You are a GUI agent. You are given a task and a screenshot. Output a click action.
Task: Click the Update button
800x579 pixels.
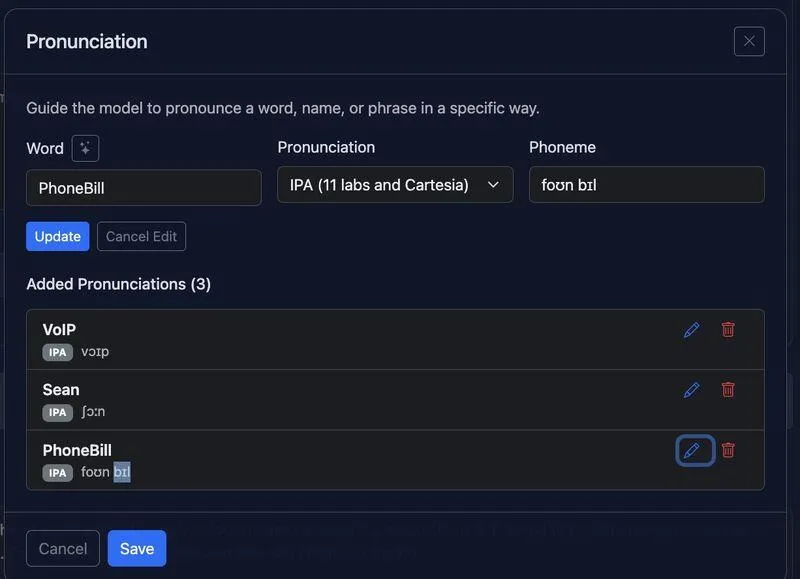point(57,237)
